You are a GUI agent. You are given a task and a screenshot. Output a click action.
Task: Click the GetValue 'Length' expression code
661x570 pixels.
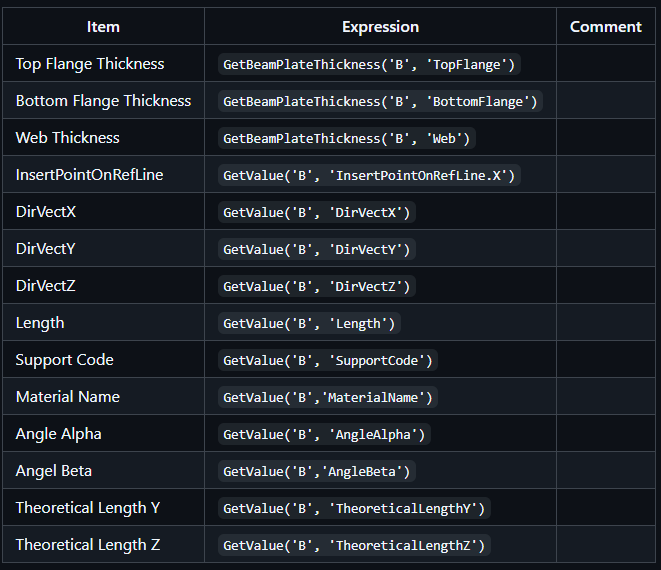310,324
